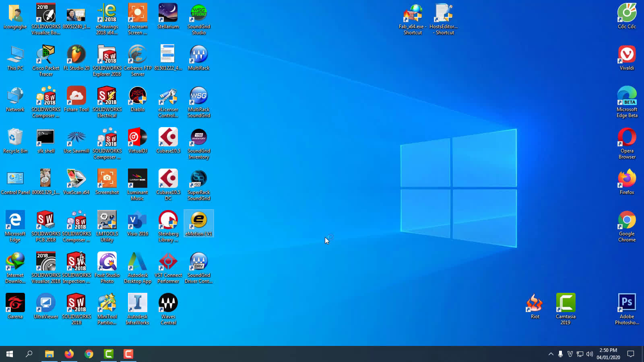The width and height of the screenshot is (644, 362).
Task: Select the Fab_x64.exe Shortcut icon
Action: point(413,19)
